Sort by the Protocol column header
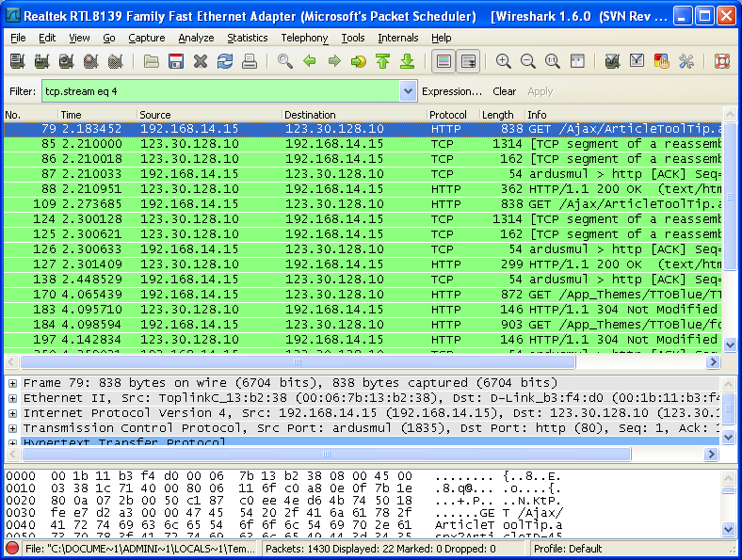 coord(452,115)
